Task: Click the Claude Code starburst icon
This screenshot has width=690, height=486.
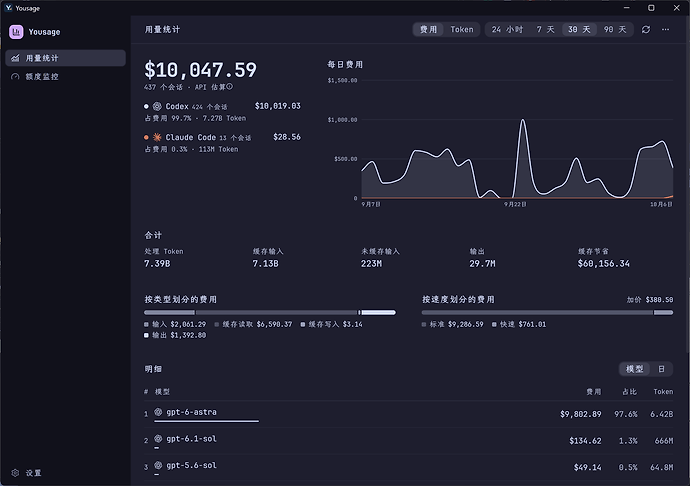Action: [157, 137]
